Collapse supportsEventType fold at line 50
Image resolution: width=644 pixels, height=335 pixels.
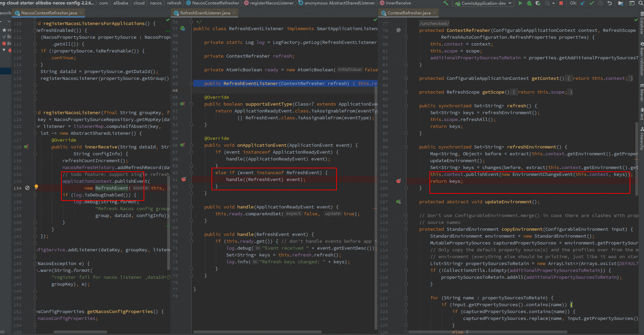point(191,104)
